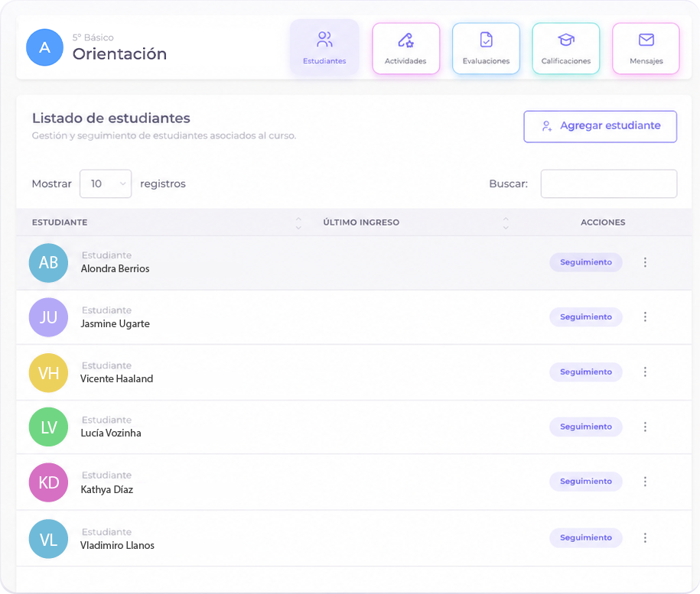Image resolution: width=700 pixels, height=594 pixels.
Task: Open the Mostrar registros count dropdown
Action: pyautogui.click(x=106, y=183)
